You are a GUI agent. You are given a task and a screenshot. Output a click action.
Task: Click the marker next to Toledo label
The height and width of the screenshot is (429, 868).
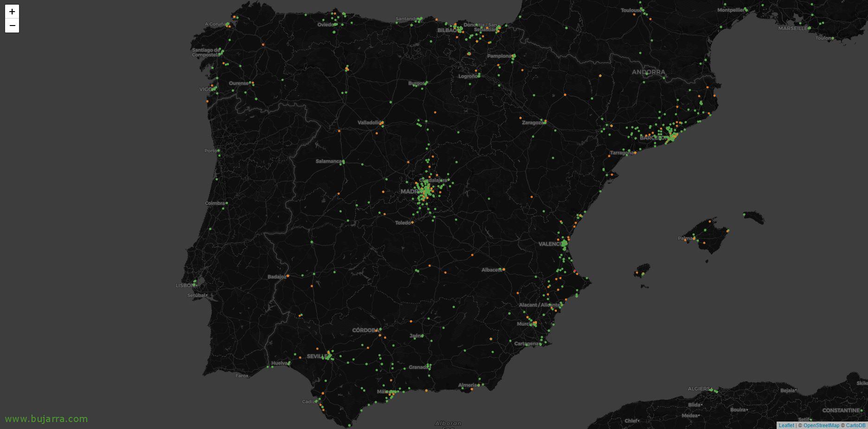(x=412, y=222)
